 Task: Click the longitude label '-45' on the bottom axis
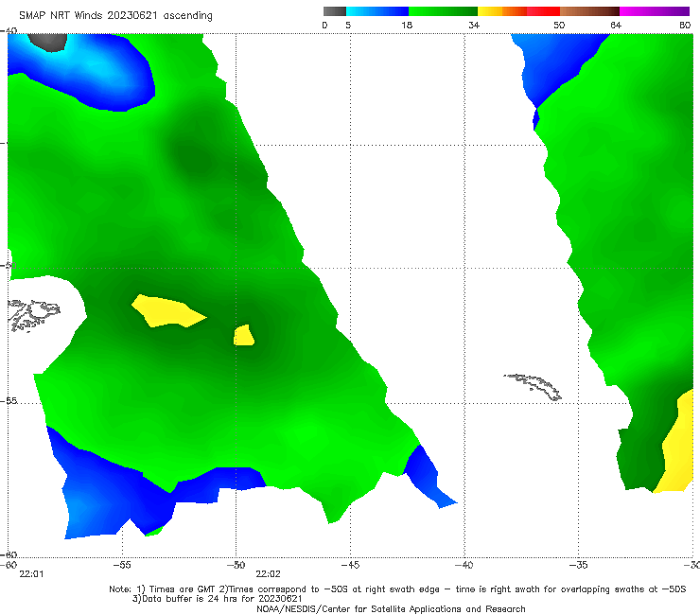tap(350, 565)
